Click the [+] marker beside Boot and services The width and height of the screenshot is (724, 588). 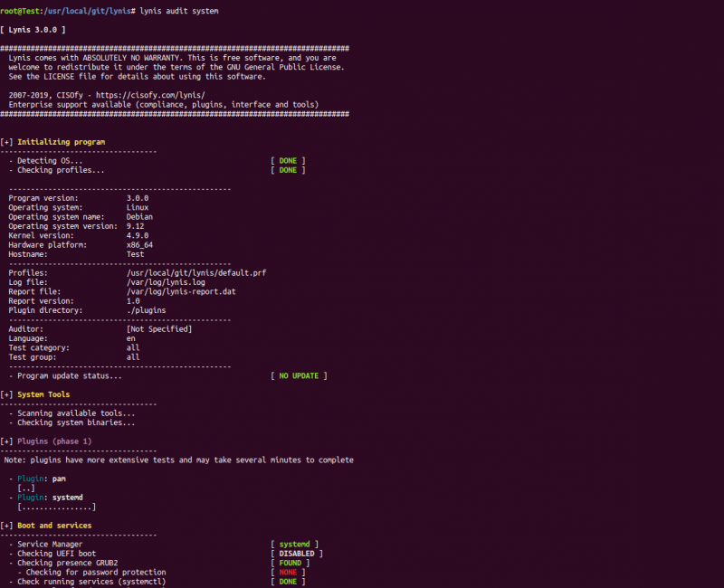[6, 526]
